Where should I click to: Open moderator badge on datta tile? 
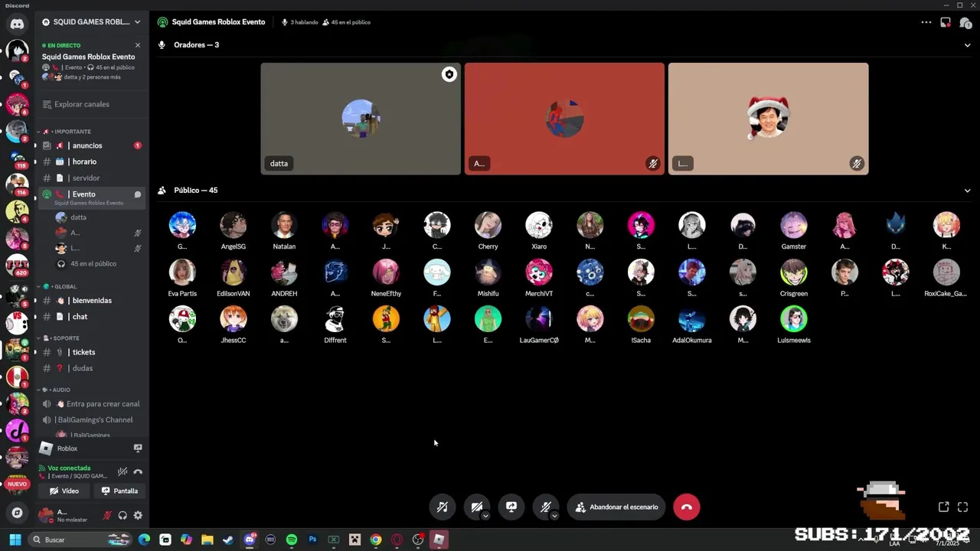pos(449,74)
